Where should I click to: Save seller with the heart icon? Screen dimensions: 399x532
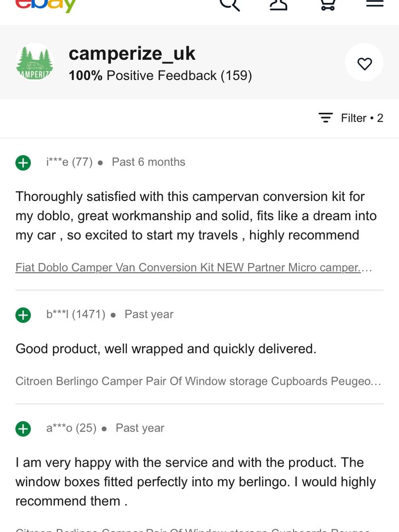coord(364,62)
